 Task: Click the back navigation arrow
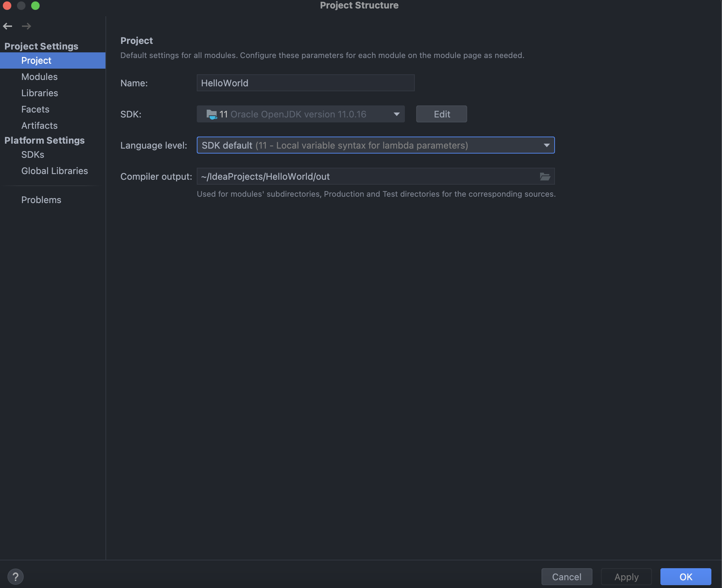pos(7,26)
